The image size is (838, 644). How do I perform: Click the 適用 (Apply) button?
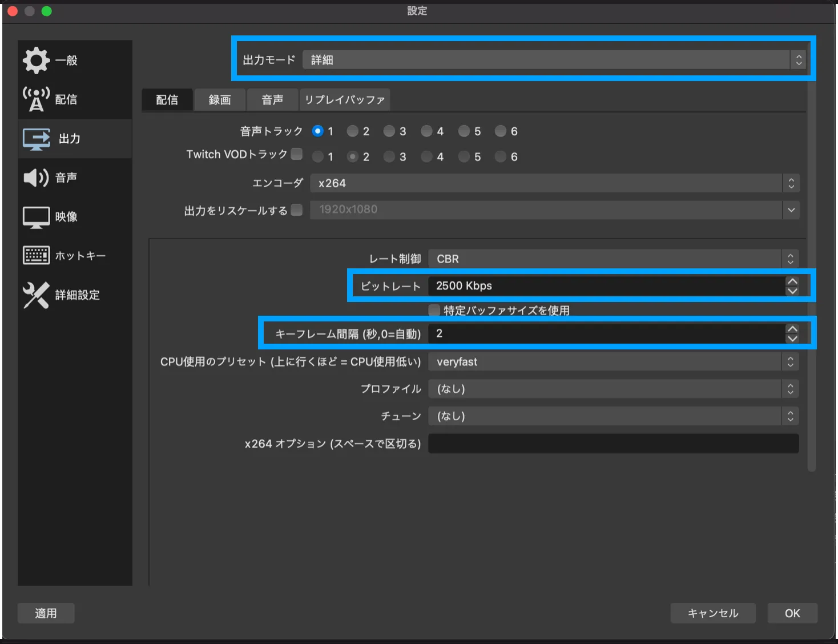coord(46,613)
